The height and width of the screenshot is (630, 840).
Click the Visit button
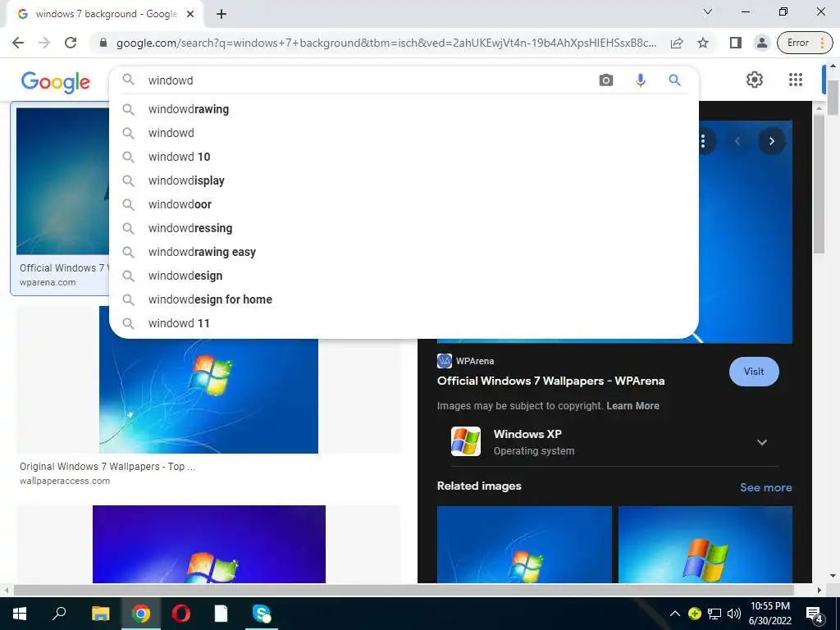(754, 372)
